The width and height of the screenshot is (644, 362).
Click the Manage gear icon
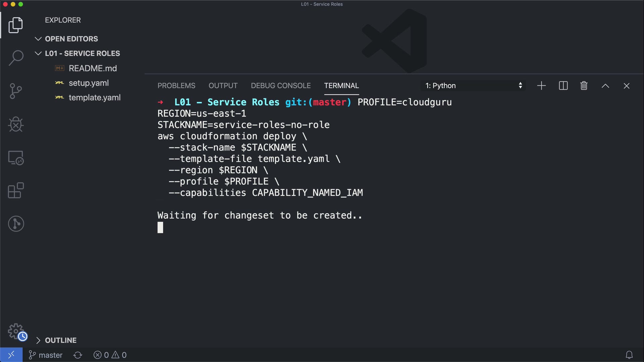coord(16,331)
